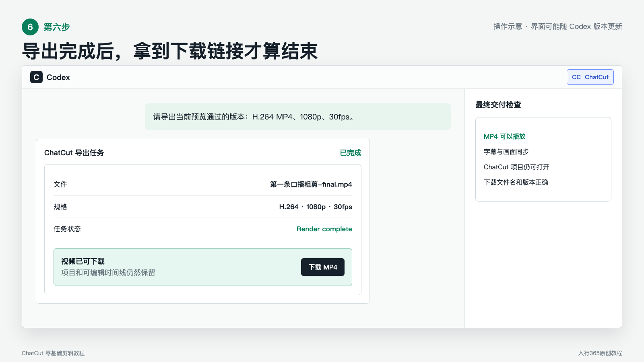Download the MP4 file
This screenshot has width=644, height=362.
point(323,267)
